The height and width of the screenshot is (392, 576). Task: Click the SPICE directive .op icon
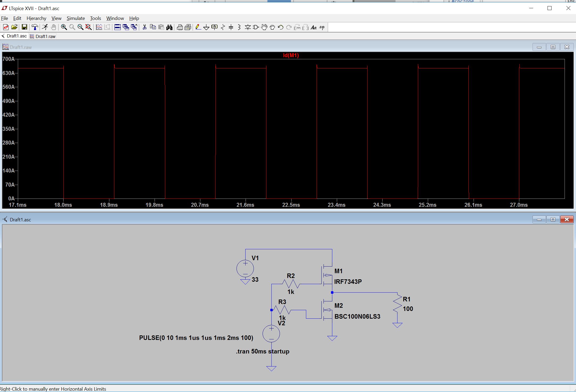(322, 27)
